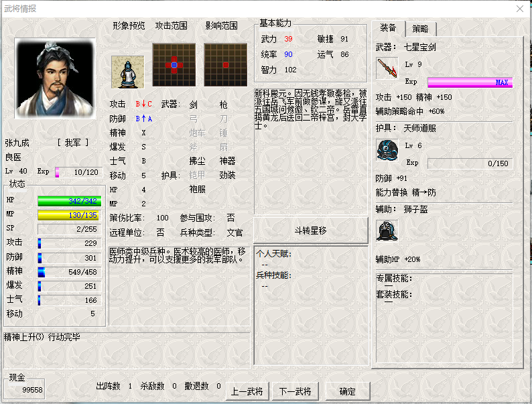Close the 武将情报 window
This screenshot has height=404, width=532.
point(519,9)
